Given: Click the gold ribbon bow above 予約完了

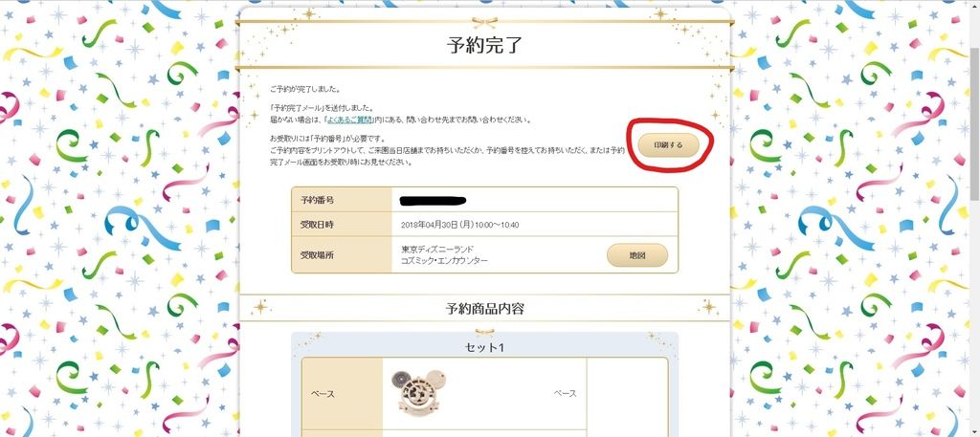Looking at the screenshot, I should coord(484,23).
